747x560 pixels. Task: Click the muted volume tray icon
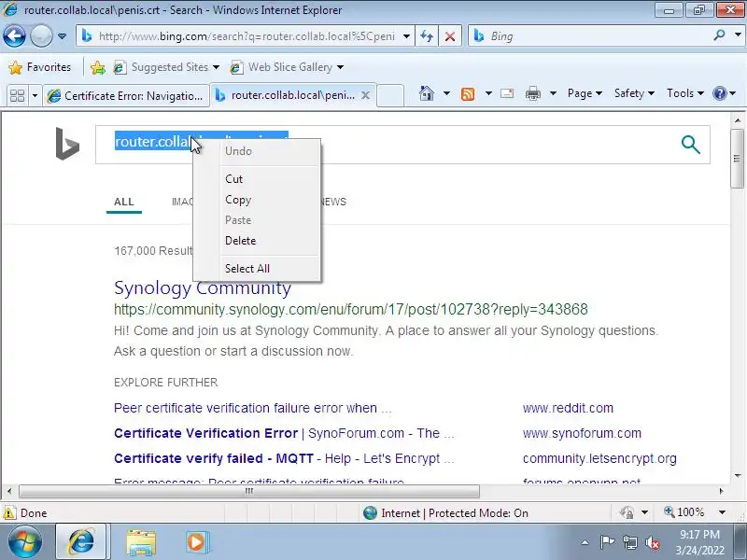coord(653,542)
